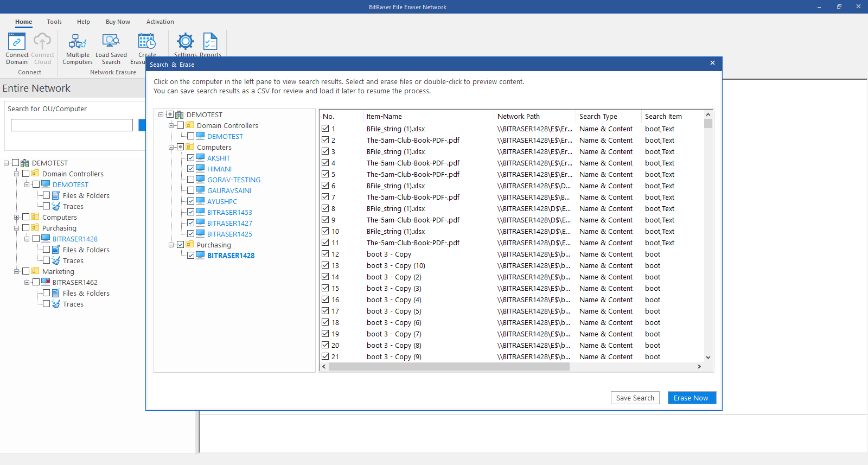Click the Load Saved Search icon
The image size is (868, 465).
click(x=111, y=42)
